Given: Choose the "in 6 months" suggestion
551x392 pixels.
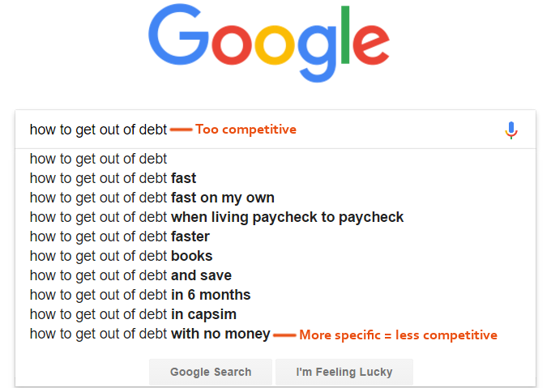Looking at the screenshot, I should tap(139, 295).
